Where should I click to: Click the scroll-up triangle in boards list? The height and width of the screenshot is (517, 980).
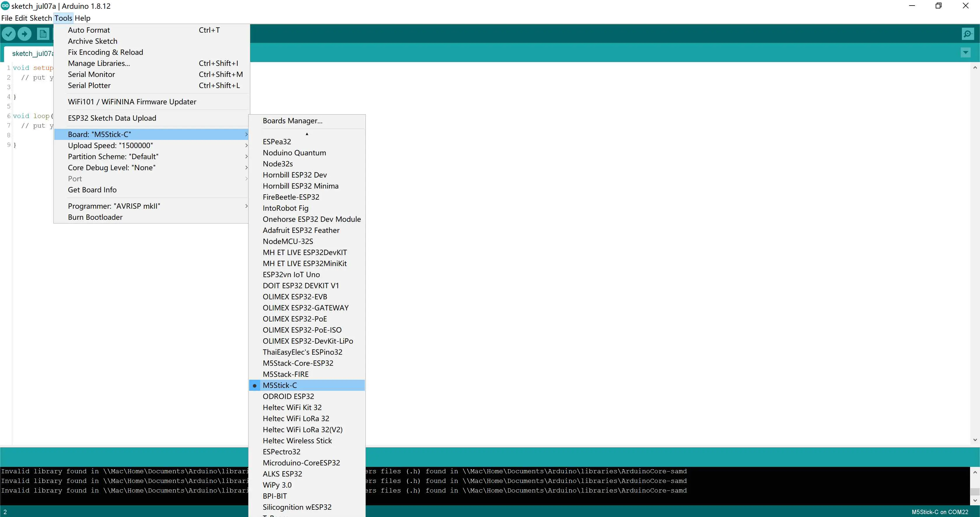coord(307,134)
